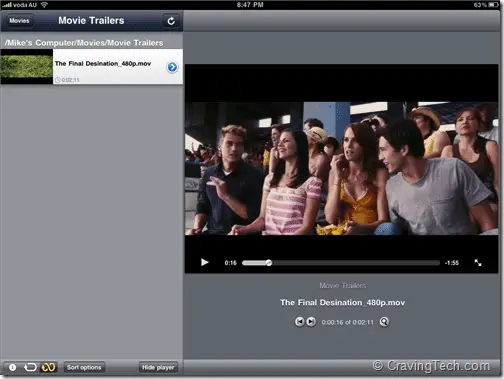Go back to the Movies list
This screenshot has width=504, height=379.
[19, 21]
